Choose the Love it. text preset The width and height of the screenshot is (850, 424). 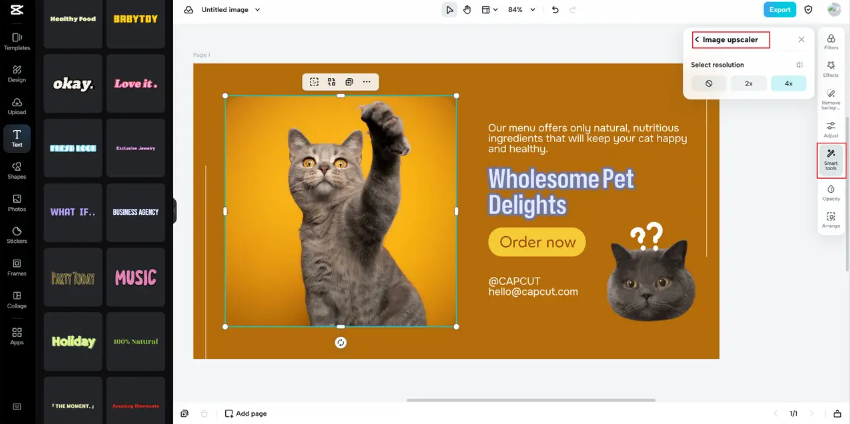coord(136,83)
